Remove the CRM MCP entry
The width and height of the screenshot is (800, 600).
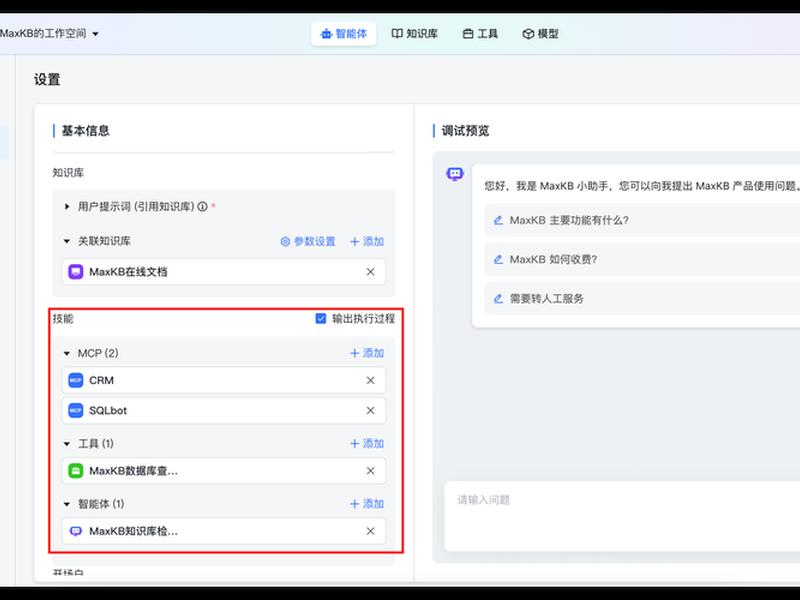370,380
